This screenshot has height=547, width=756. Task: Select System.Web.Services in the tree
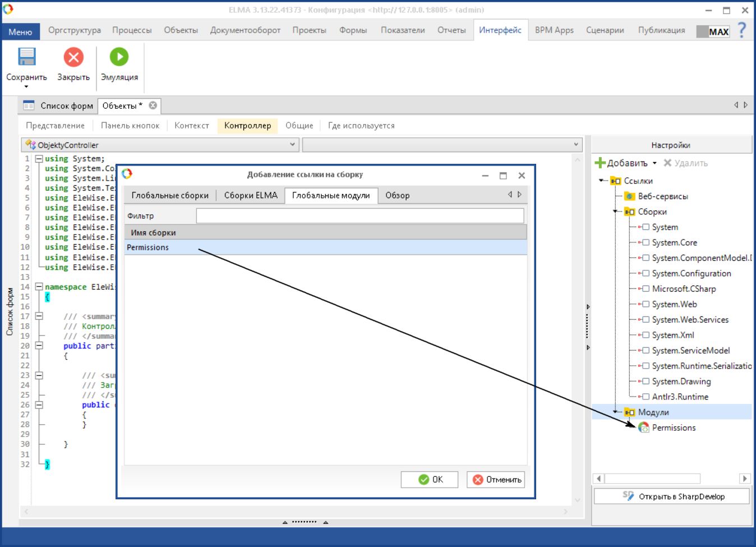pyautogui.click(x=690, y=320)
